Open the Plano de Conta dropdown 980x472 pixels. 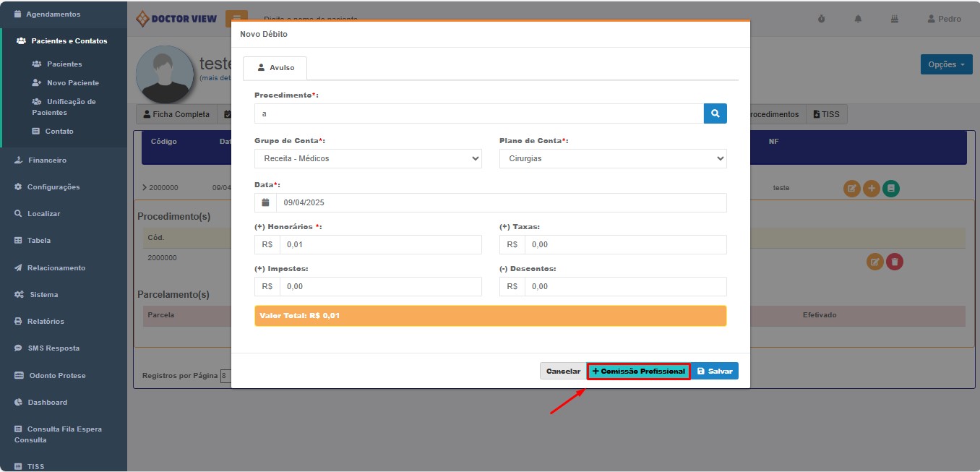[612, 158]
